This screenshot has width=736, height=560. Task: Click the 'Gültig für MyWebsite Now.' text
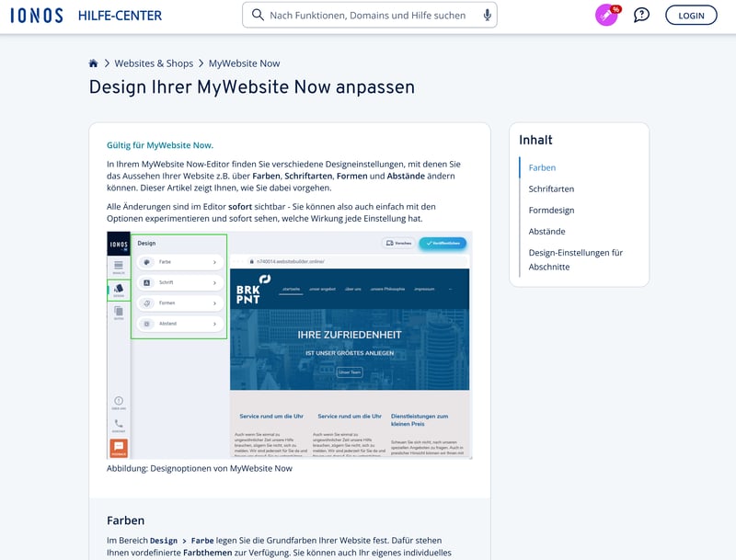(x=160, y=145)
